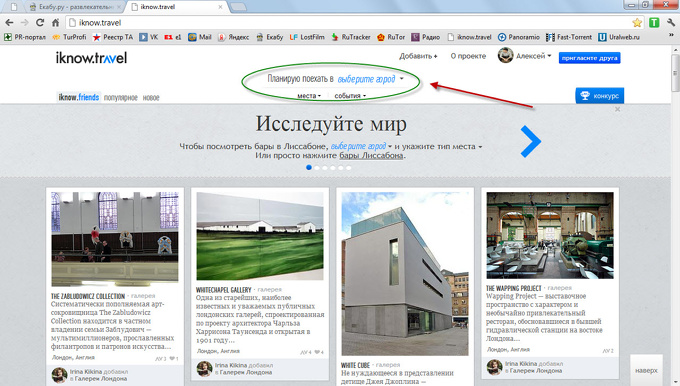Click пригласите друга button
680x386 pixels.
coord(589,58)
